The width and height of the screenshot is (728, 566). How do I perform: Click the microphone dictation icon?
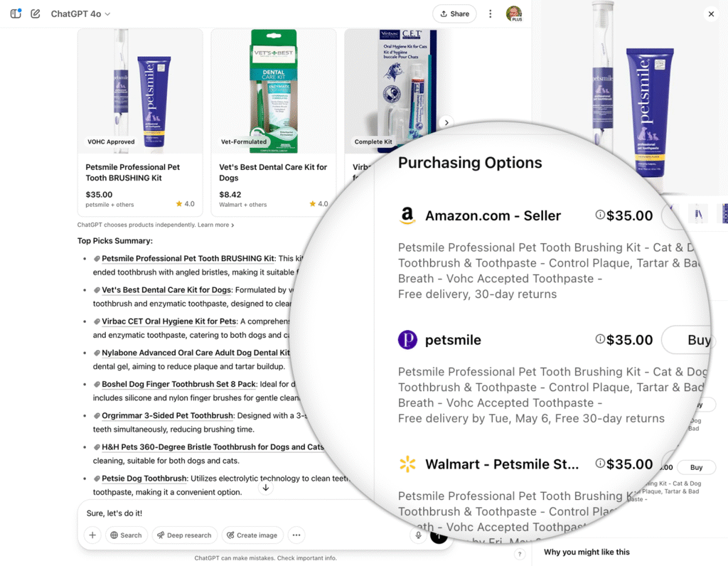(418, 535)
